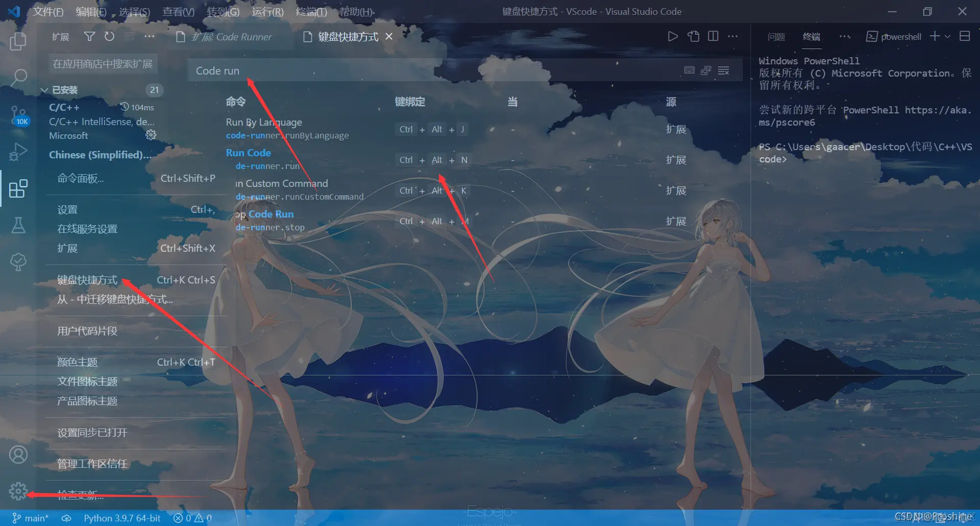
Task: Select 颜色主题 from the manage menu
Action: tap(137, 362)
